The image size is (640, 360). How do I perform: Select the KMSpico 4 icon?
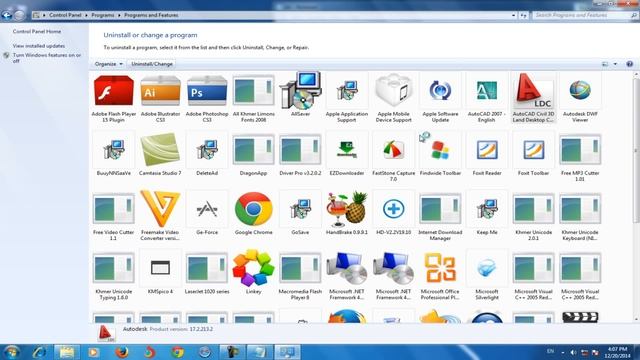click(x=160, y=268)
